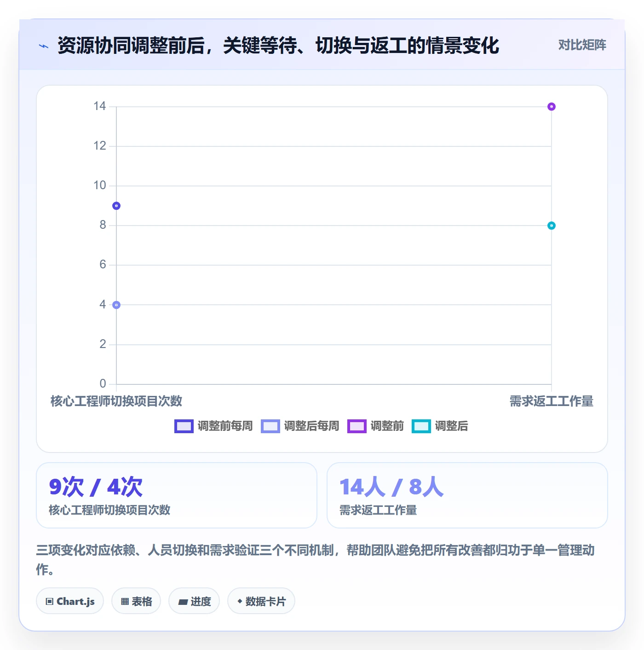Click the 核心工程师切换项目次数 x-axis label
The image size is (644, 650).
[116, 401]
